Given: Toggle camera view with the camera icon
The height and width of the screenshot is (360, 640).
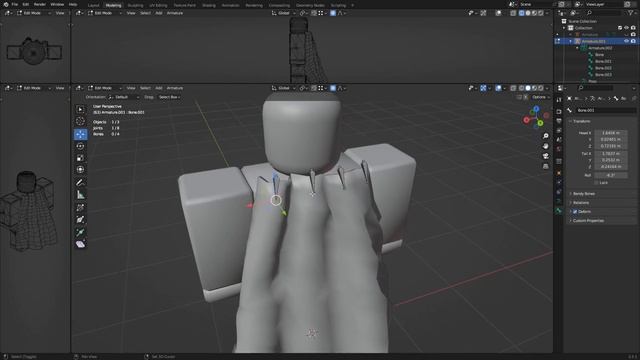Looking at the screenshot, I should [x=546, y=156].
